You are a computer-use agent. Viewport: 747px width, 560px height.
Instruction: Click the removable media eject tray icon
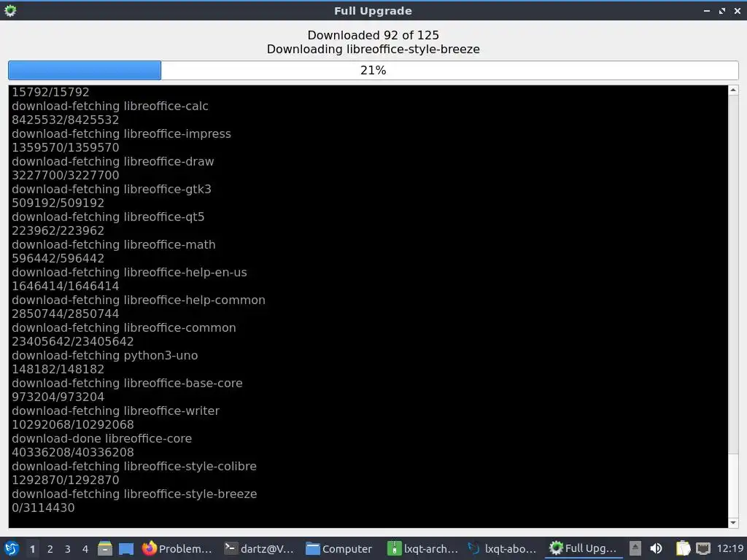pyautogui.click(x=635, y=548)
